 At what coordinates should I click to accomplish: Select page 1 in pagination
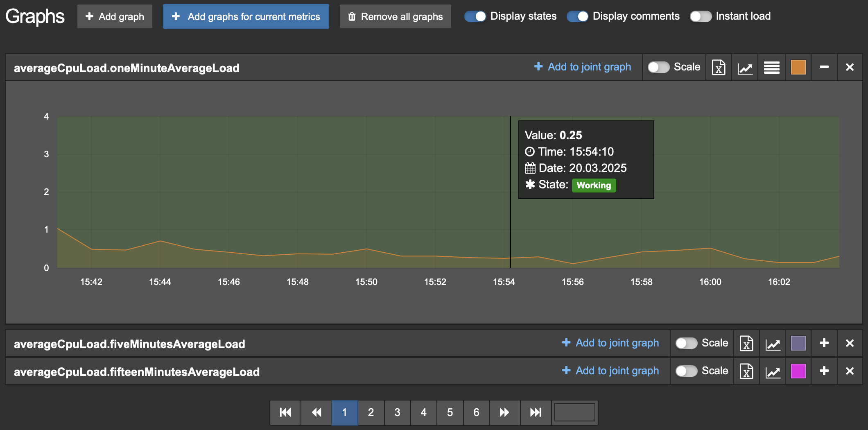click(345, 412)
